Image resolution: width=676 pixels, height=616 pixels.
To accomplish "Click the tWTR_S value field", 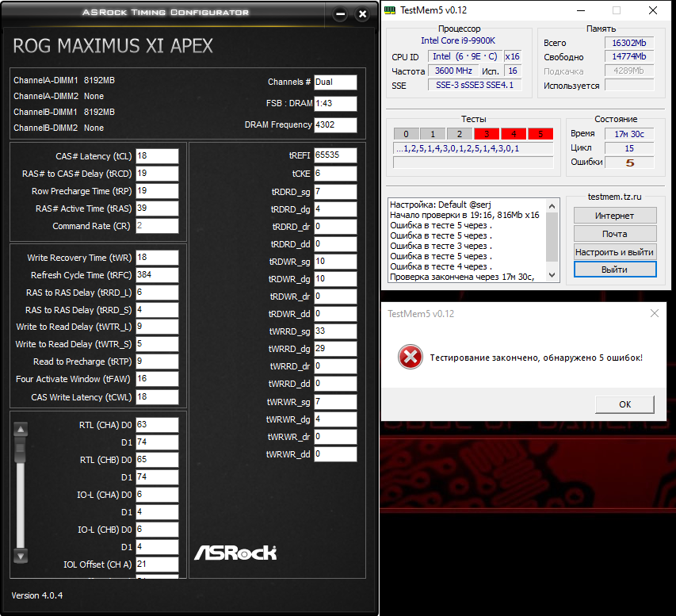I will 157,344.
